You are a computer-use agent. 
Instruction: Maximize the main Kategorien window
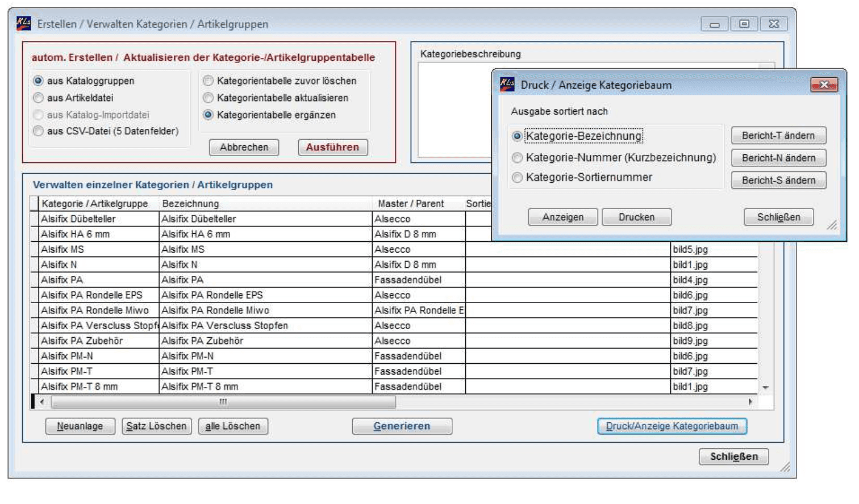point(744,24)
